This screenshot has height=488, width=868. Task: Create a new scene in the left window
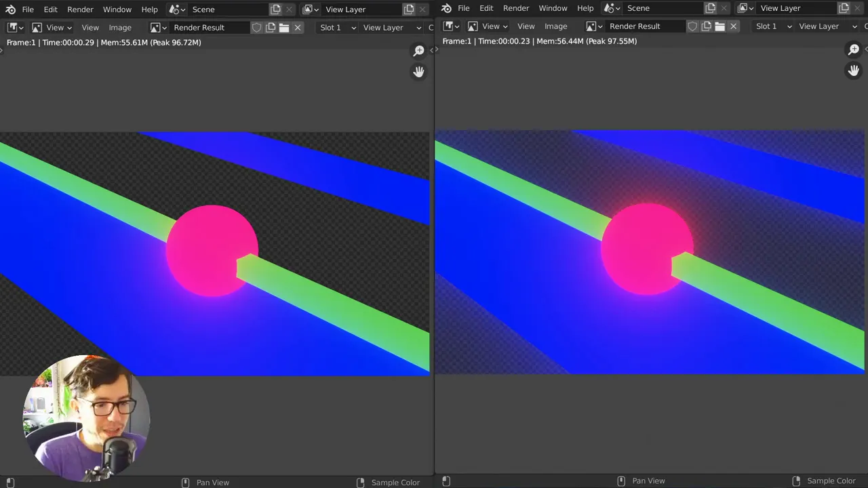(x=275, y=9)
